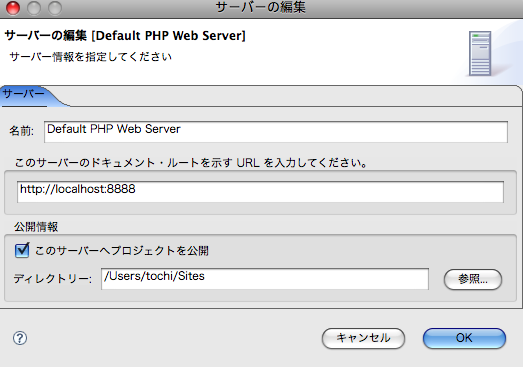Click the window title サーバーの編集
The height and width of the screenshot is (367, 523).
tap(260, 7)
